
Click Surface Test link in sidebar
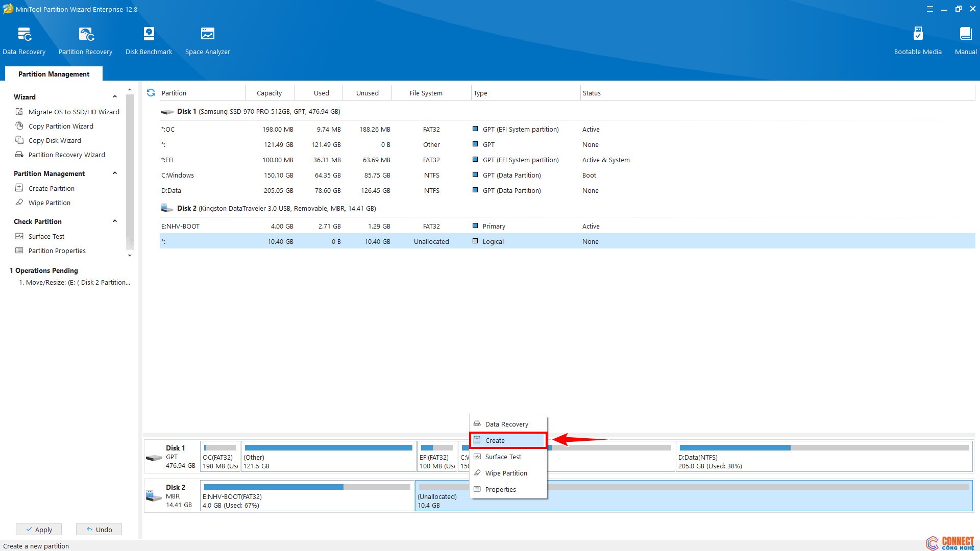tap(46, 236)
